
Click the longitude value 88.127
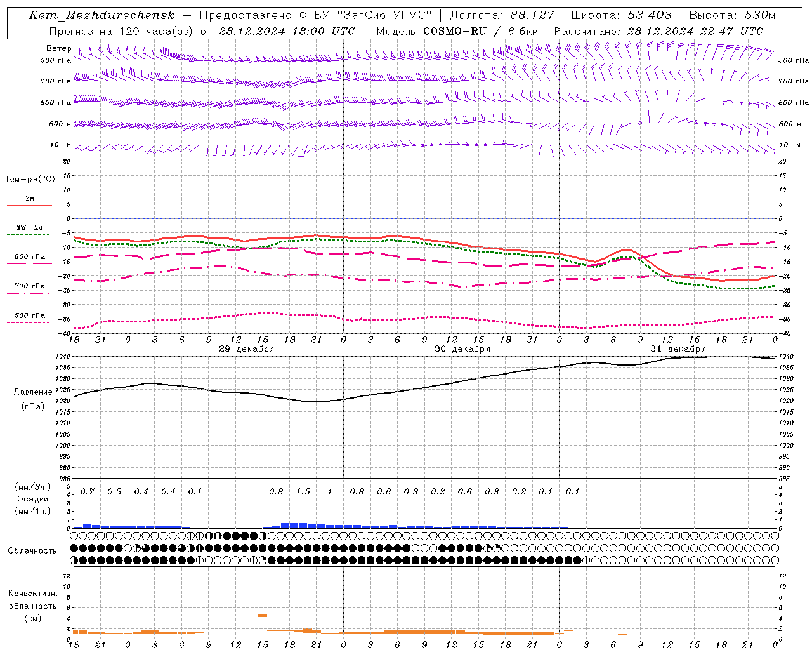point(532,15)
